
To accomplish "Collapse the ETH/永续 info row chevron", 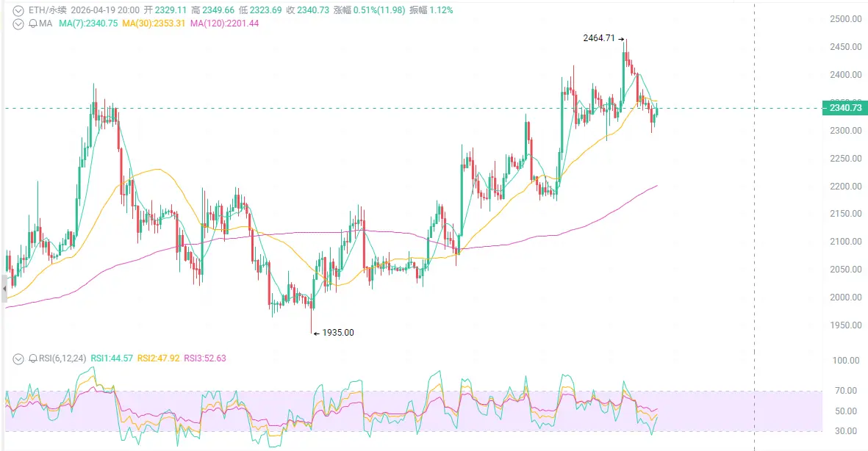I will (18, 10).
